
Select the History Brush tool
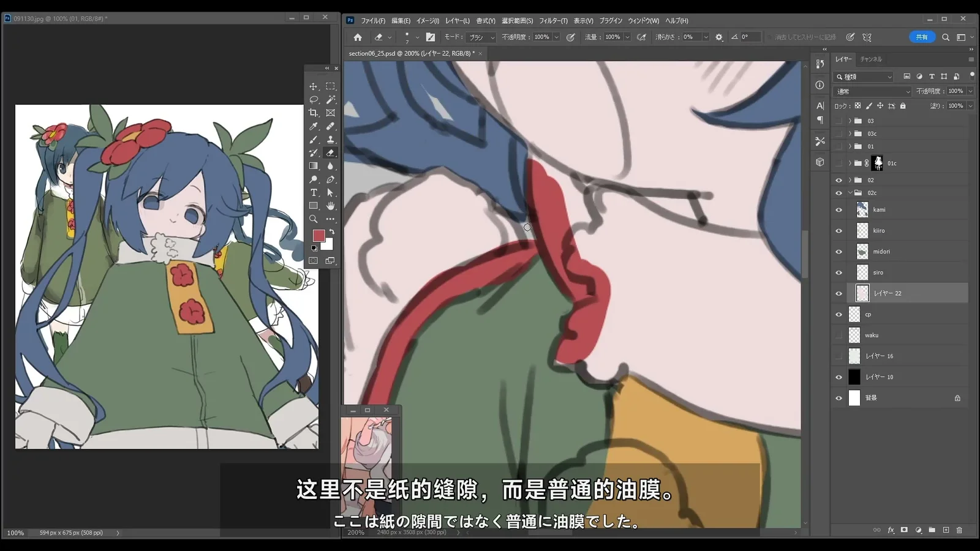(x=314, y=153)
